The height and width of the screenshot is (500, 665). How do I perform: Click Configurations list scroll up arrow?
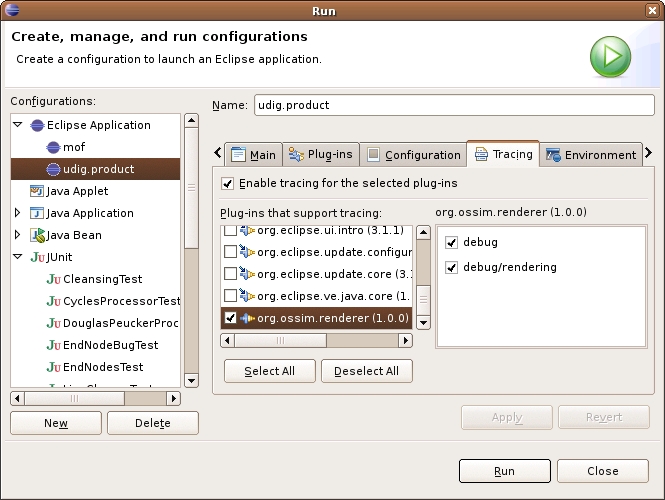(x=192, y=121)
